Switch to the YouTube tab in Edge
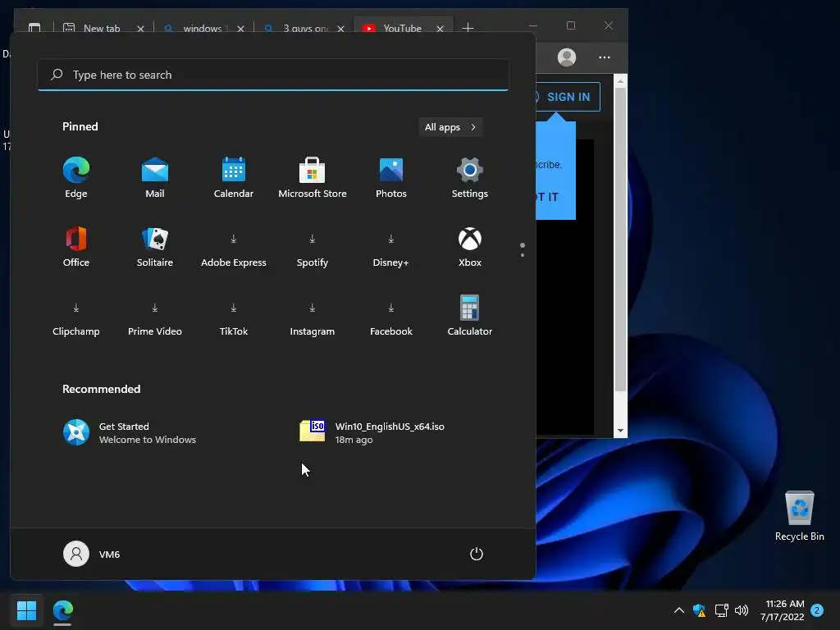The width and height of the screenshot is (840, 630). (x=404, y=28)
